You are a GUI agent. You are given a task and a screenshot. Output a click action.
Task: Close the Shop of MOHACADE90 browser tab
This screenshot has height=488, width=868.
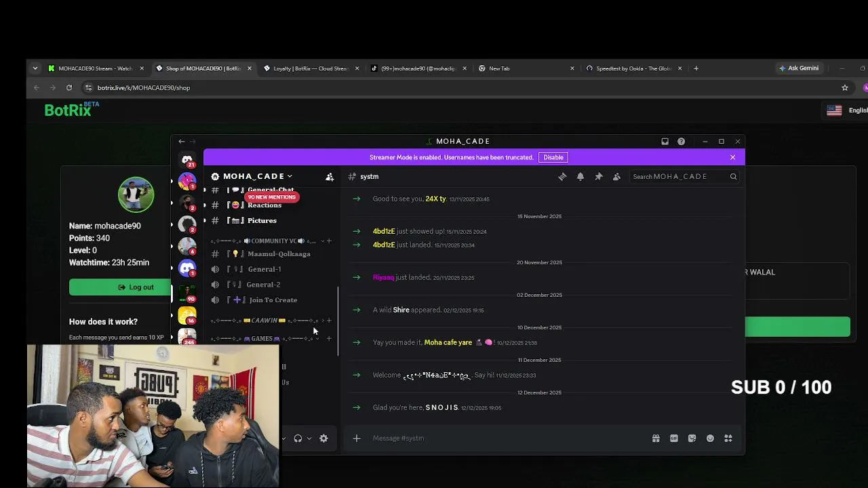[x=250, y=68]
